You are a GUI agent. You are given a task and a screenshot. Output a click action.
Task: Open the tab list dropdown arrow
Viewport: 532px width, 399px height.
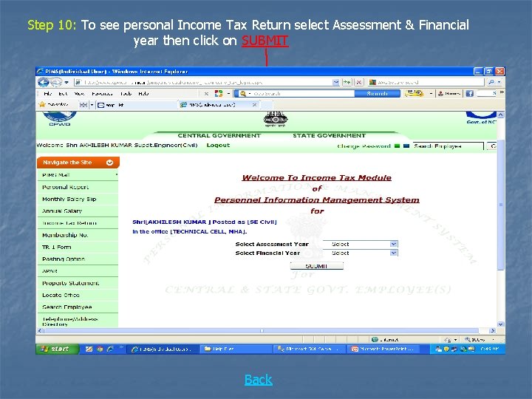[x=92, y=105]
